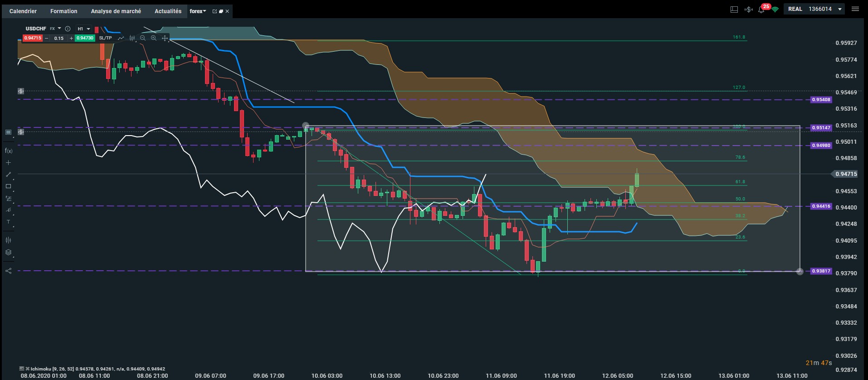The image size is (868, 380).
Task: Open the layers icon in left sidebar
Action: coord(8,253)
